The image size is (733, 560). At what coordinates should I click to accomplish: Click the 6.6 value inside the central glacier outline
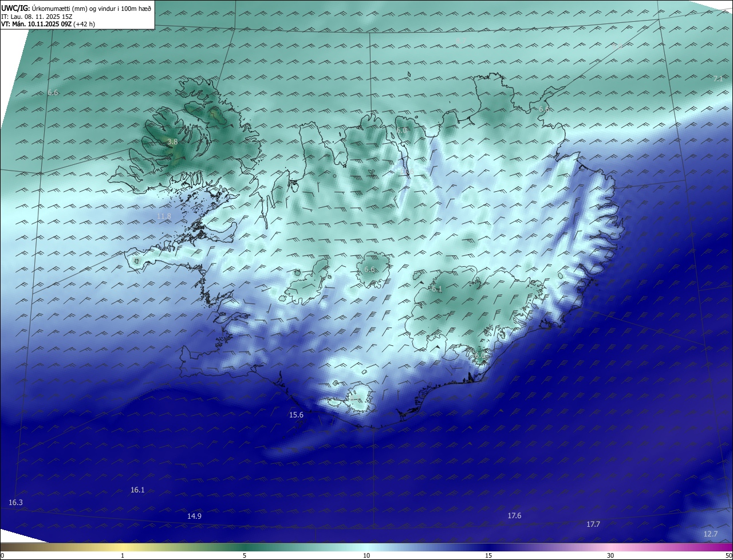[x=369, y=269]
